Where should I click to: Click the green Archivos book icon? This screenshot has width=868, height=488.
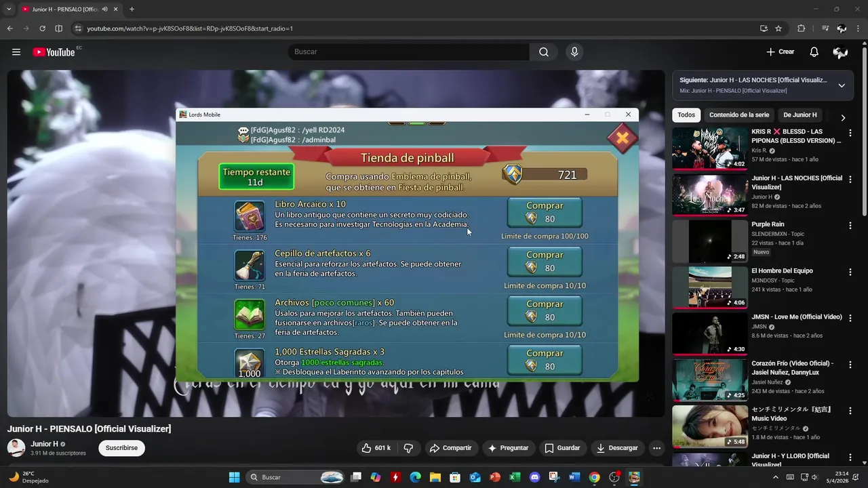click(x=250, y=314)
